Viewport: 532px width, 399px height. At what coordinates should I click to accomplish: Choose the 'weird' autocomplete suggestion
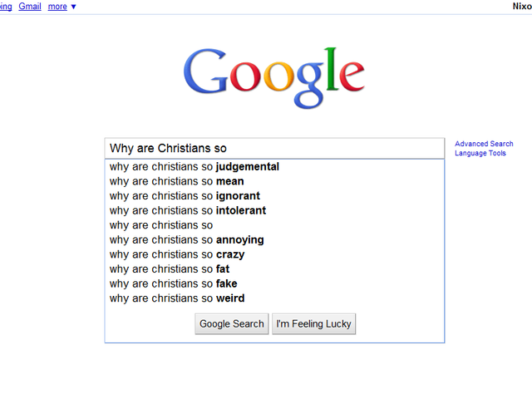coord(274,298)
